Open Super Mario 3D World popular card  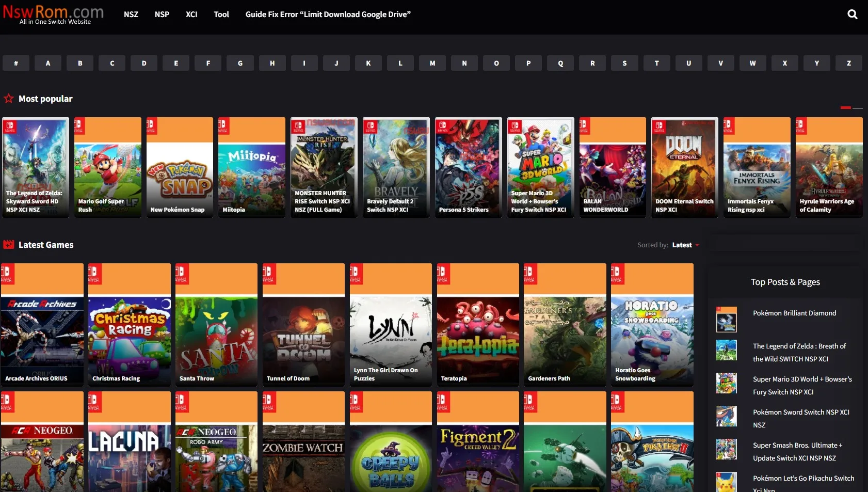pyautogui.click(x=541, y=167)
